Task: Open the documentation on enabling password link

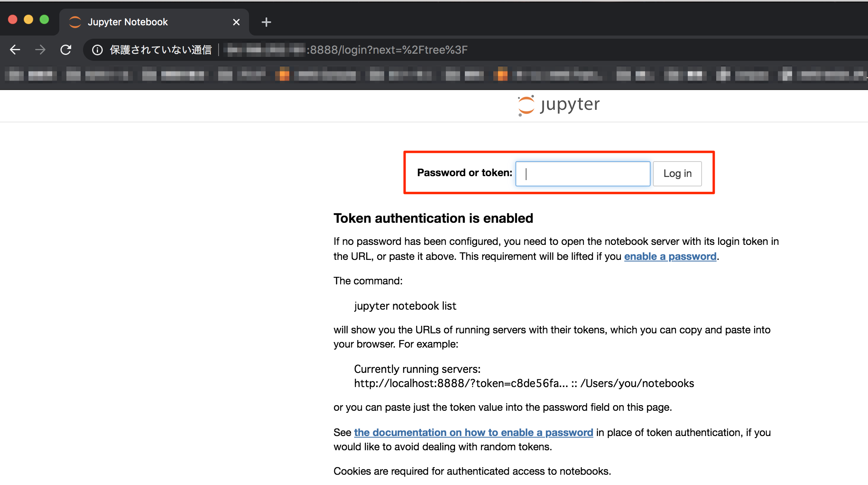Action: pos(474,432)
